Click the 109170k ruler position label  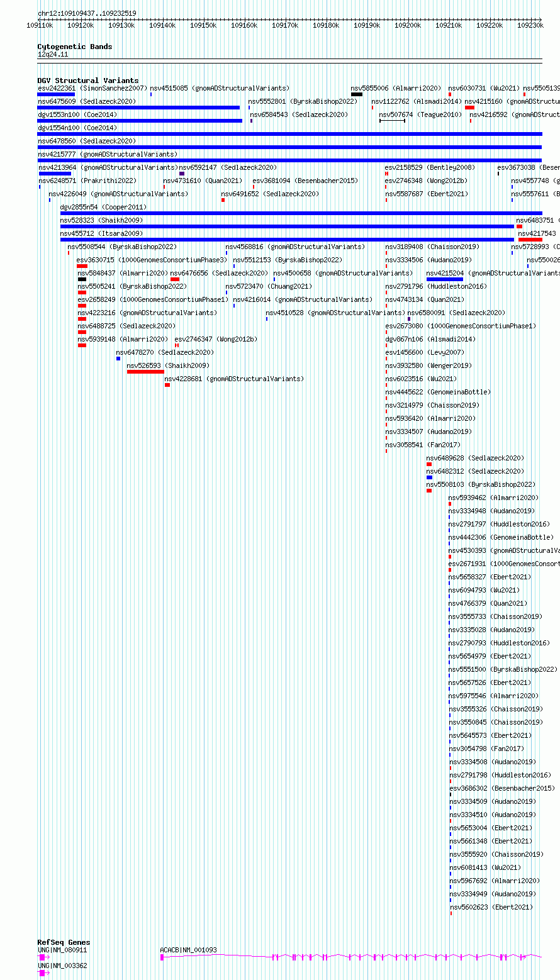point(285,25)
